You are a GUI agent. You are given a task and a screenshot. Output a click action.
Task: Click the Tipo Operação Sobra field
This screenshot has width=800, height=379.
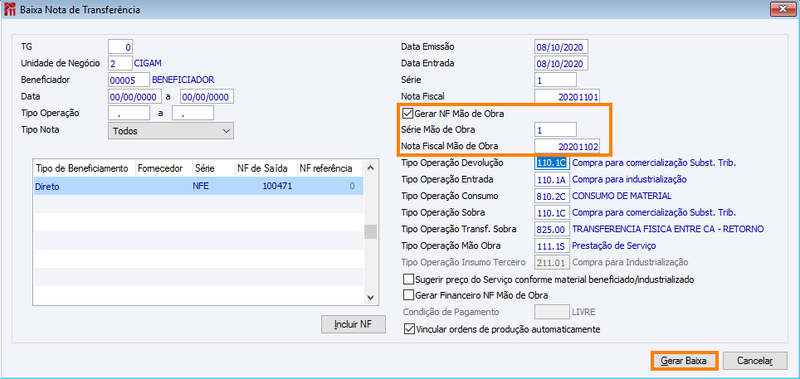pyautogui.click(x=552, y=213)
